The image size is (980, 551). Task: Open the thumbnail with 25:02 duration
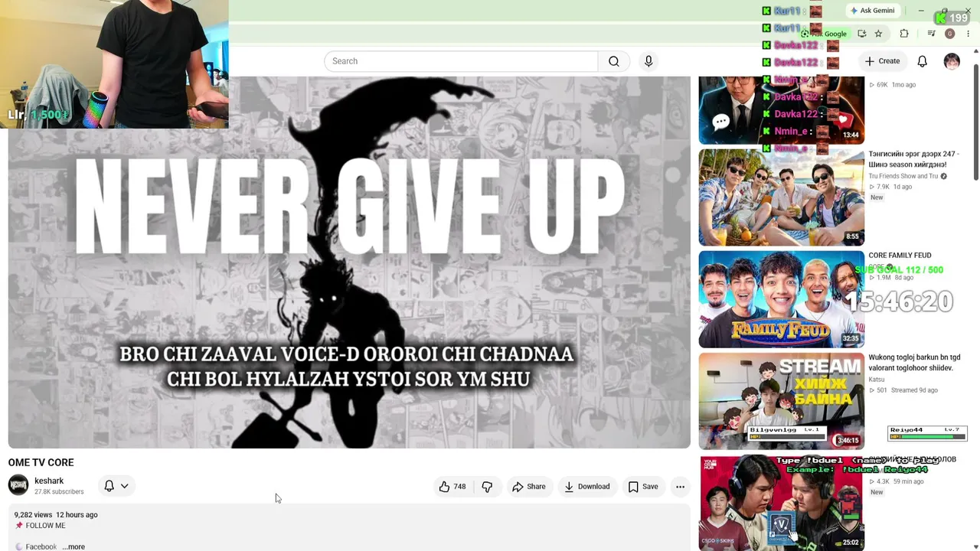tap(781, 503)
